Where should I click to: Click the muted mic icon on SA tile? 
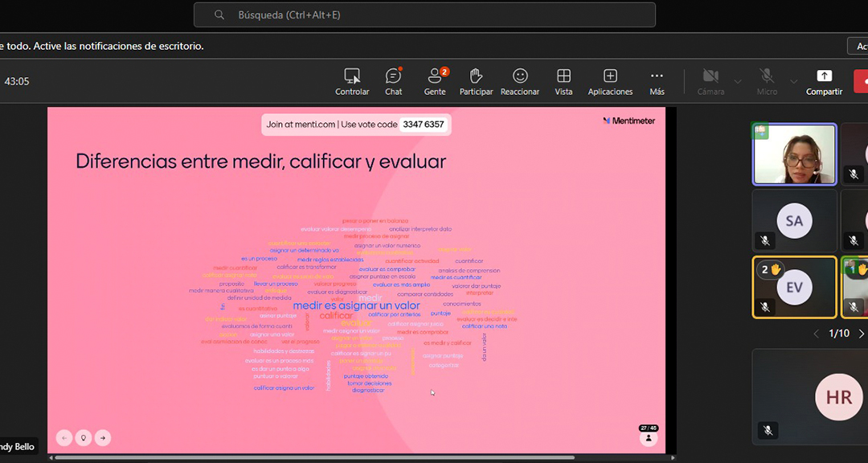[765, 240]
